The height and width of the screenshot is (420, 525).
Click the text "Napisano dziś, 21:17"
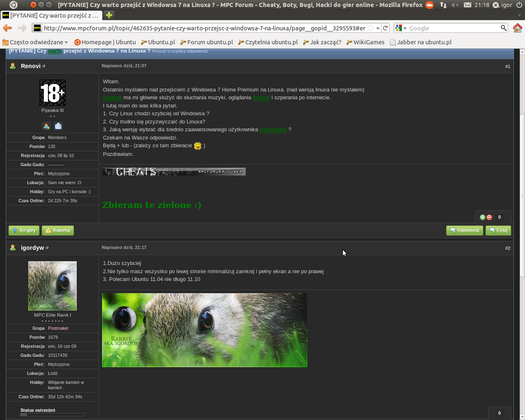124,247
